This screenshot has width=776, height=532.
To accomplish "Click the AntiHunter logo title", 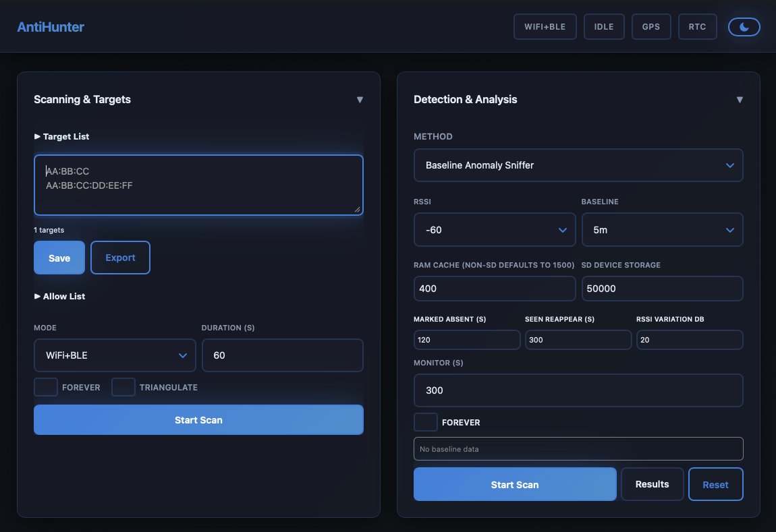I will [51, 27].
